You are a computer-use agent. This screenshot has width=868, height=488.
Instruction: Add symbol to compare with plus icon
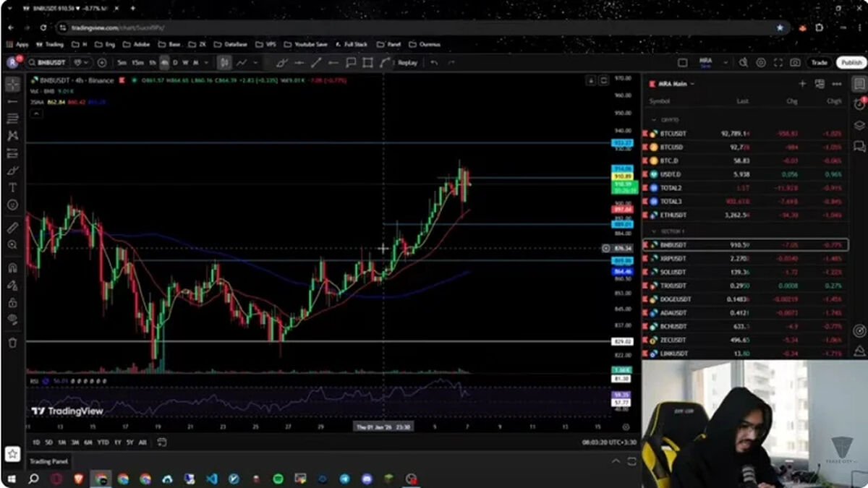(x=102, y=63)
